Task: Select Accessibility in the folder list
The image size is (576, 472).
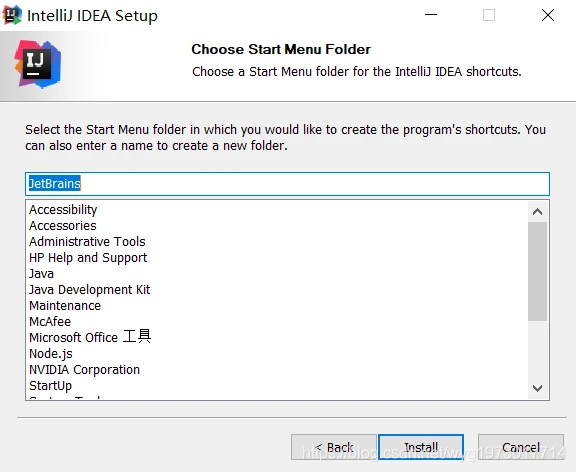Action: click(63, 209)
